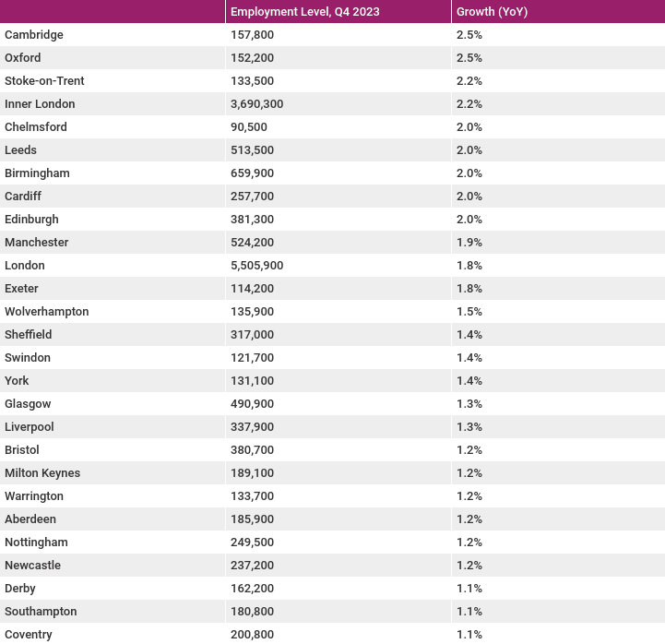This screenshot has height=644, width=665.
Task: Click the Nottingham row name
Action: pyautogui.click(x=37, y=543)
